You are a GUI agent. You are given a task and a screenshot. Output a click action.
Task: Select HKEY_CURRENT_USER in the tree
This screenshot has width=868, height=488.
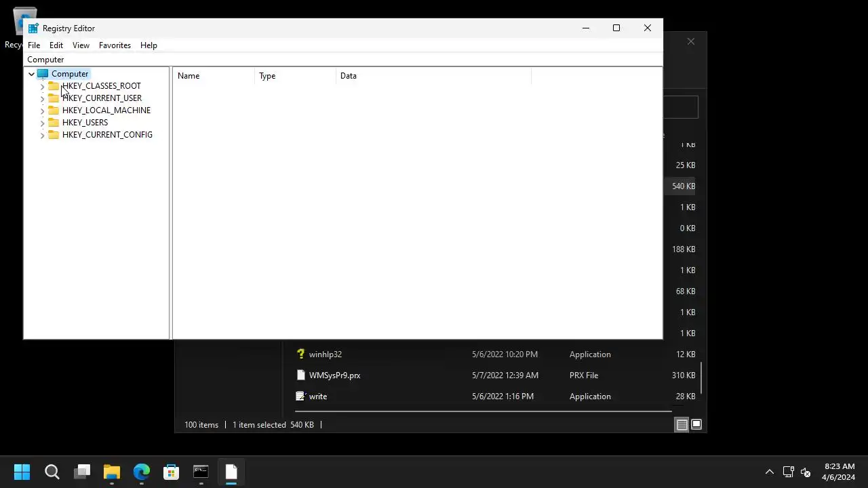point(102,98)
